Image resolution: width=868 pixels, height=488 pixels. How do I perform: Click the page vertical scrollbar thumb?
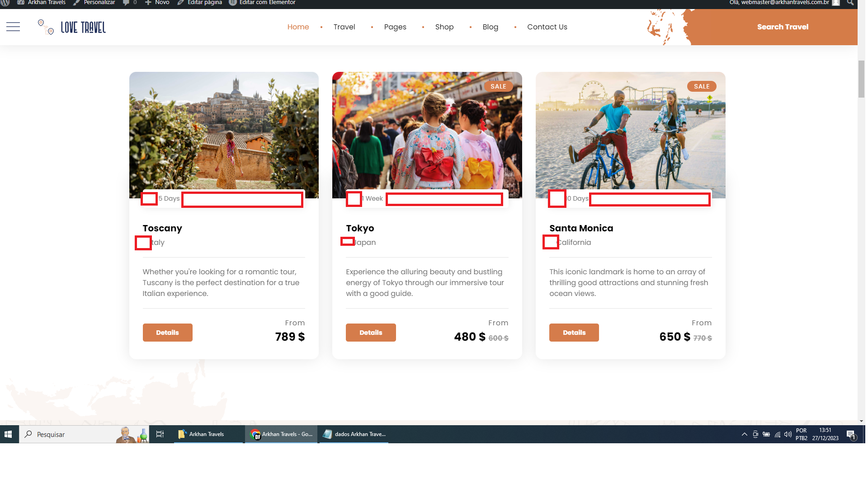click(861, 79)
